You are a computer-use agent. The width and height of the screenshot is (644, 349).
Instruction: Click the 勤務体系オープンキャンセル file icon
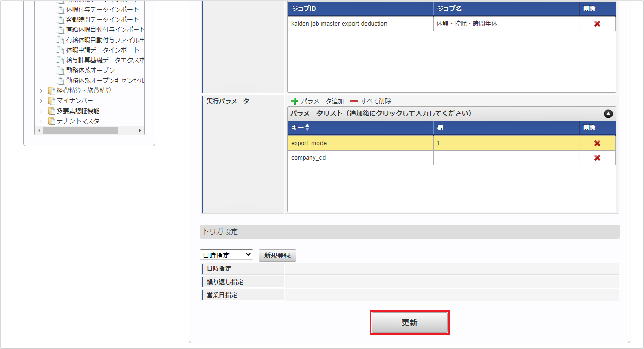coord(60,80)
